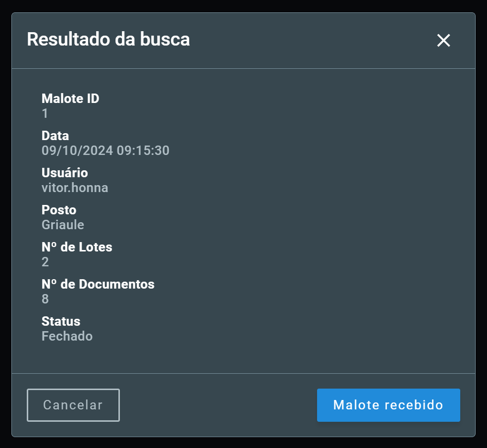Image resolution: width=487 pixels, height=448 pixels.
Task: Select the Posto label
Action: coord(59,210)
